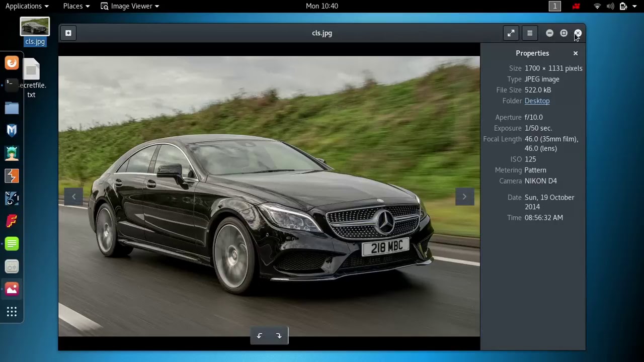The width and height of the screenshot is (644, 362).
Task: Select the '522.0 kB' file size value
Action: pyautogui.click(x=538, y=90)
